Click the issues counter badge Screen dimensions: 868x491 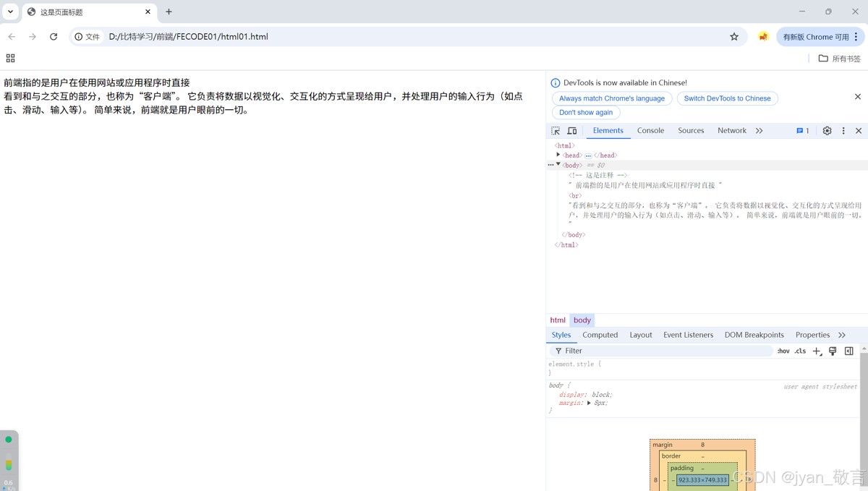(803, 131)
